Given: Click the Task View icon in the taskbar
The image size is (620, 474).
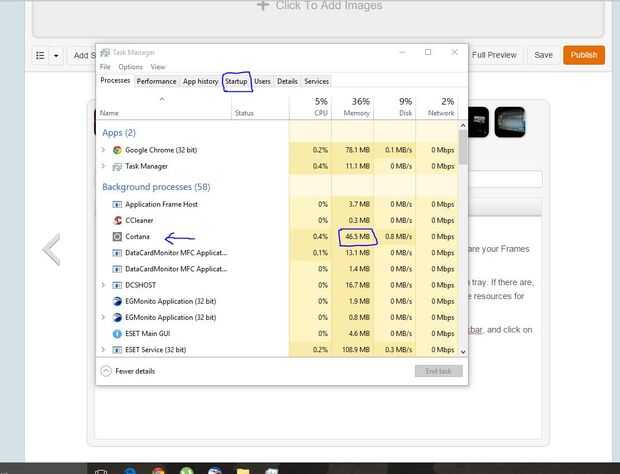Looking at the screenshot, I should [101, 471].
